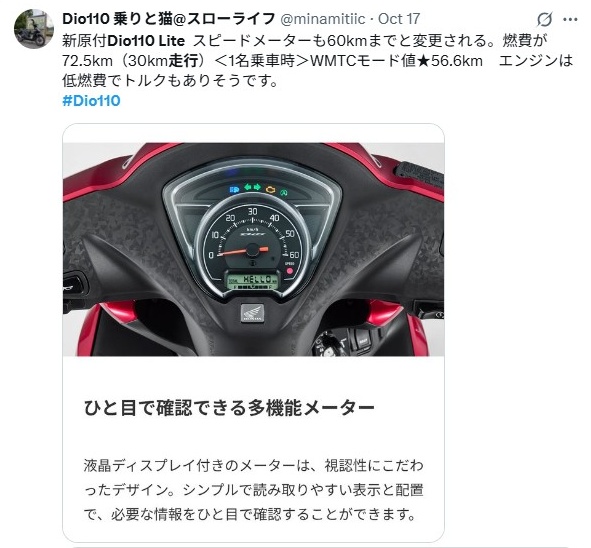Open the #Dio110 hashtag link
591x548 pixels.
pyautogui.click(x=91, y=101)
